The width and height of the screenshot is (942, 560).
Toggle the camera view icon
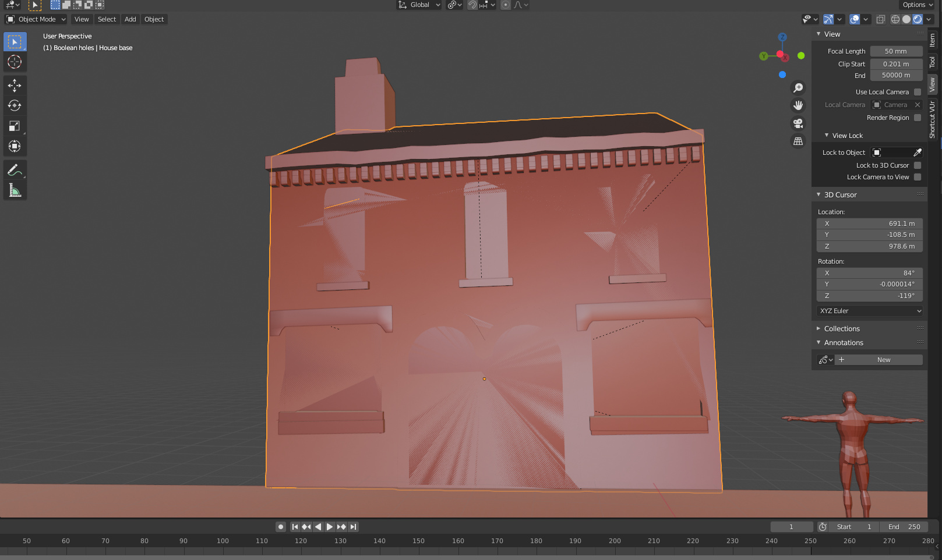click(x=798, y=123)
